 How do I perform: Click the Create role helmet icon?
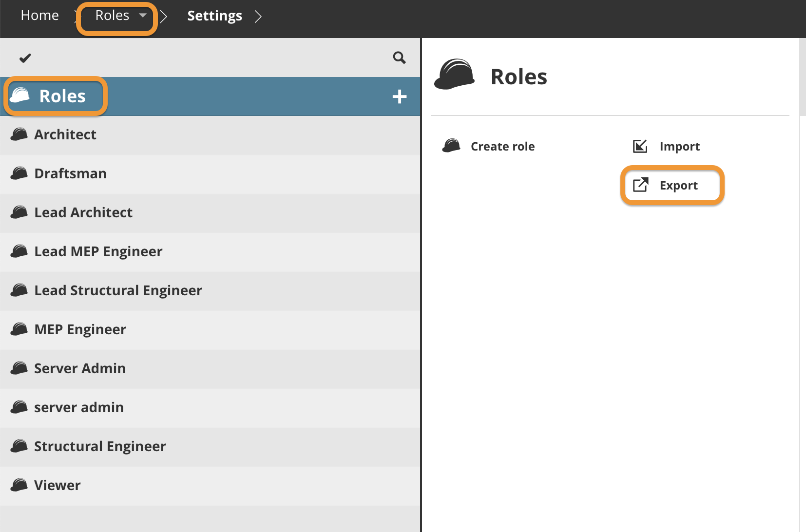click(x=451, y=146)
